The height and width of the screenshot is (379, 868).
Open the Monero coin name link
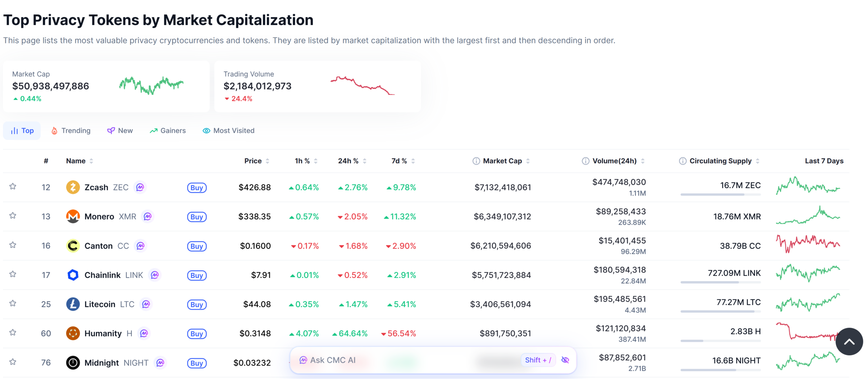tap(99, 217)
